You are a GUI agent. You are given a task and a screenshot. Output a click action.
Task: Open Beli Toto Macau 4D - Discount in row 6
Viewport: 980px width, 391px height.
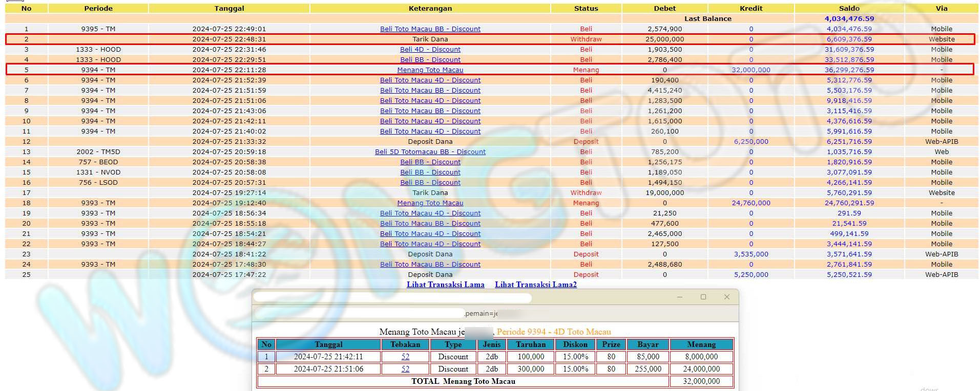point(430,80)
